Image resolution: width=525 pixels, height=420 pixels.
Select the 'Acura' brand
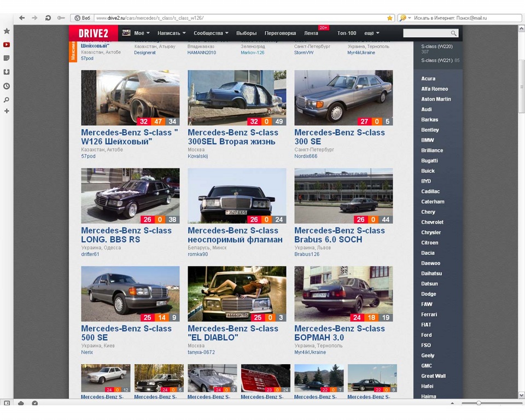click(x=428, y=79)
